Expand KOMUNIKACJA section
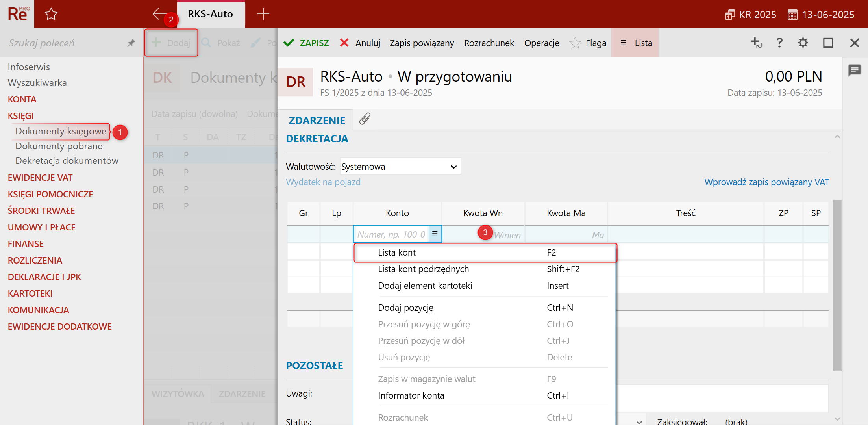This screenshot has height=425, width=868. coord(38,310)
